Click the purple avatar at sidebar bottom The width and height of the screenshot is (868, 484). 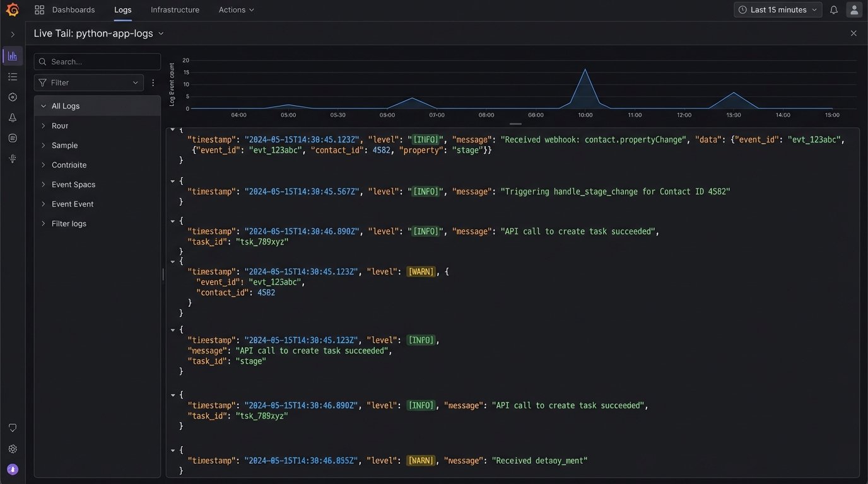coord(13,470)
